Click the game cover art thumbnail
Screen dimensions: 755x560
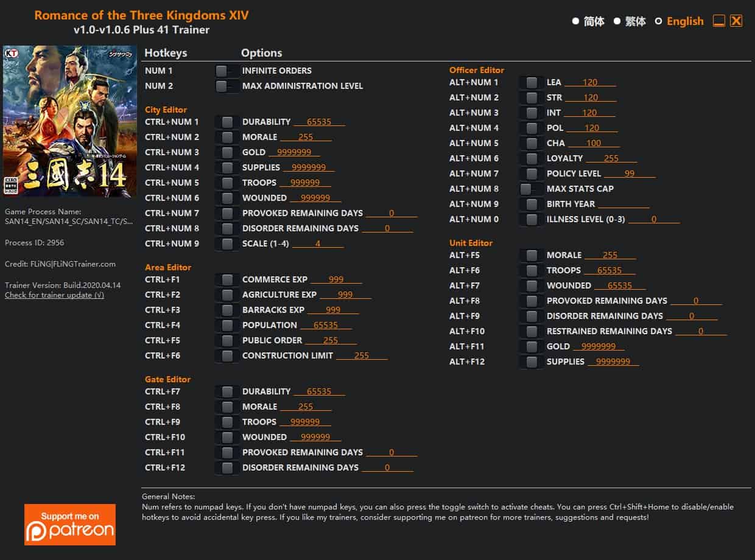70,121
